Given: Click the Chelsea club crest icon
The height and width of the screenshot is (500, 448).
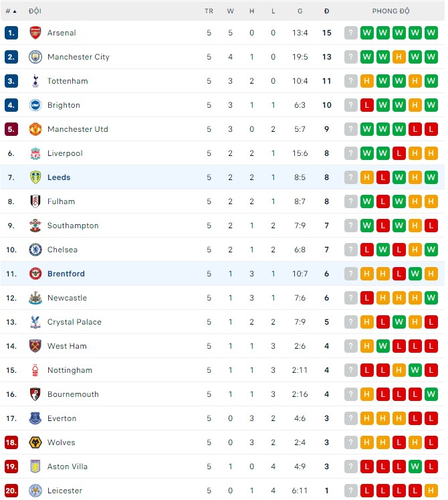Looking at the screenshot, I should [x=35, y=250].
